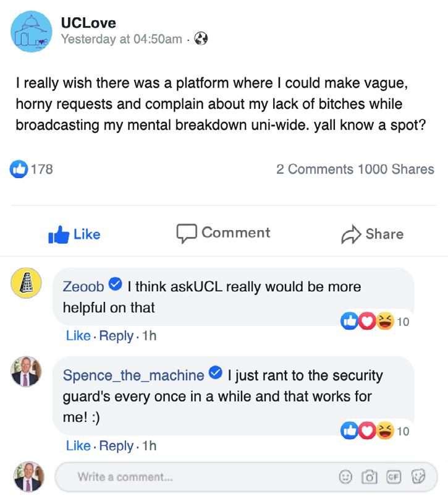
Task: Click the Comment speech bubble button
Action: click(x=224, y=233)
